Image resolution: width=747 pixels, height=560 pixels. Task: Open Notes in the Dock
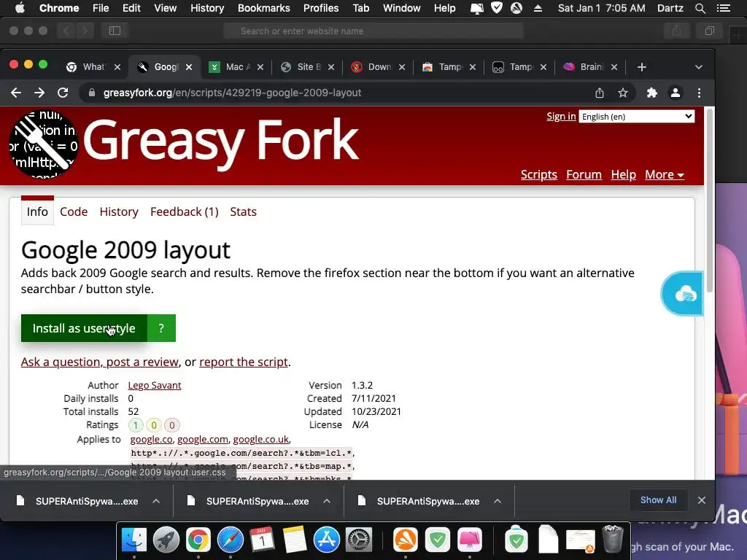click(294, 540)
